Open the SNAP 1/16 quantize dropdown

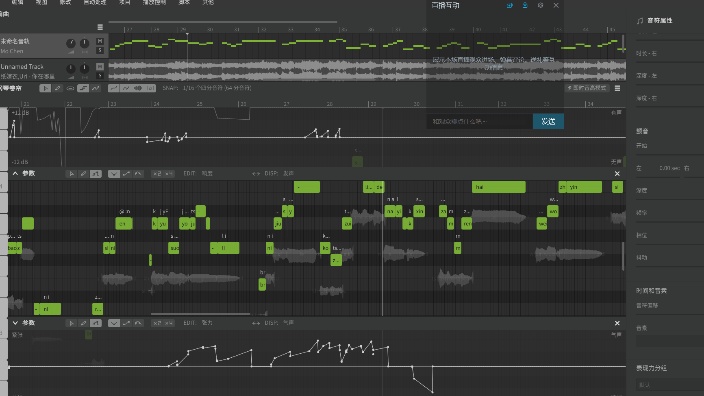tap(207, 88)
